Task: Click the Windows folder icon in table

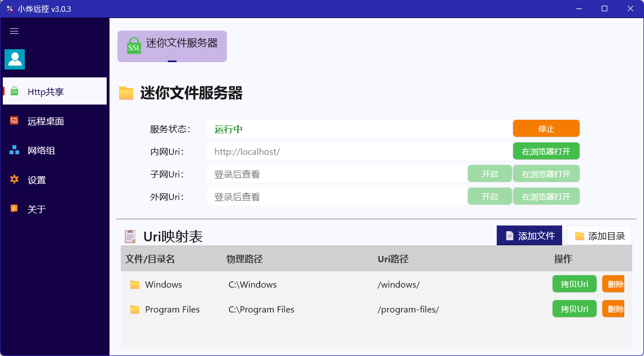Action: (x=135, y=284)
